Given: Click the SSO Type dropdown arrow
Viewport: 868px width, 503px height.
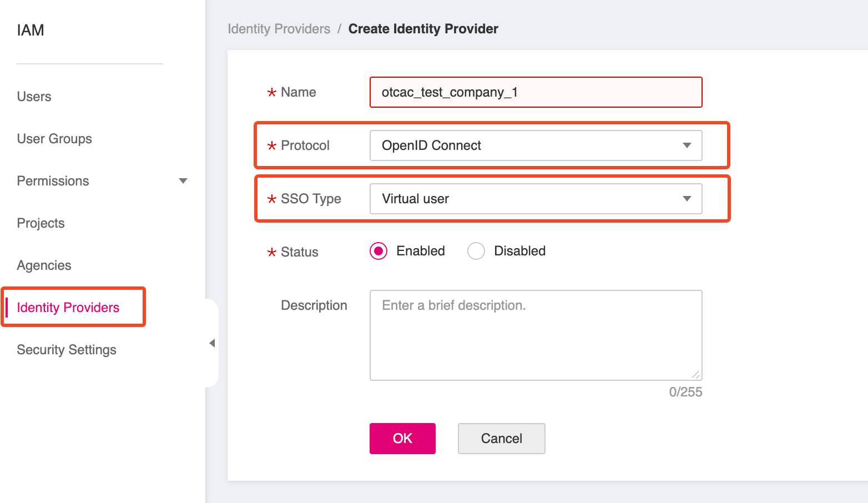Looking at the screenshot, I should [687, 199].
